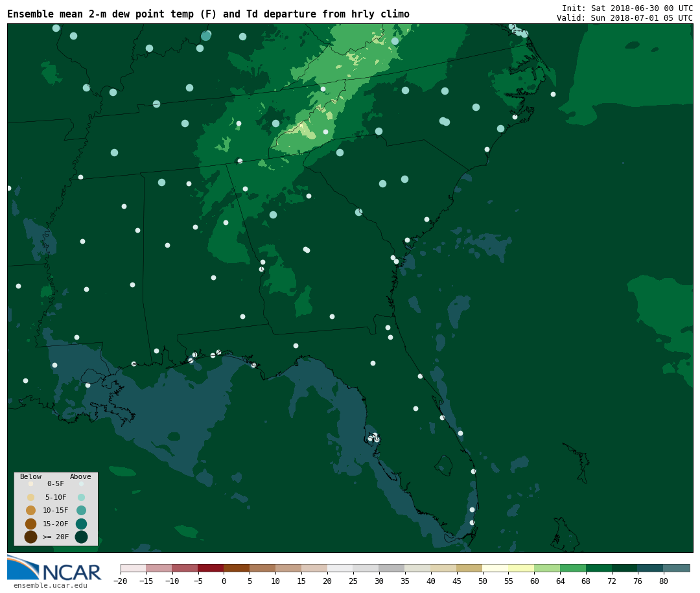Pick the colorbar swatch between 5 and 10
Viewport: 700px width, 593px height.
point(262,568)
